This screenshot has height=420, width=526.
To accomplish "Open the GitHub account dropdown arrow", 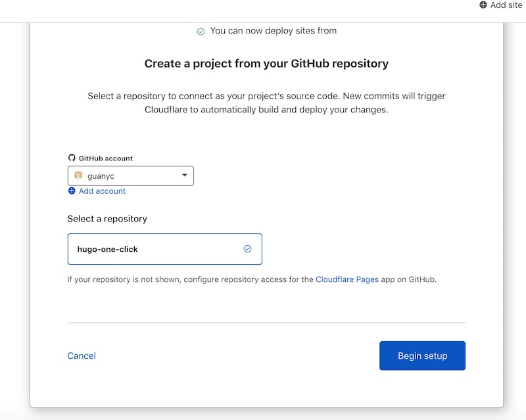I will pyautogui.click(x=185, y=175).
